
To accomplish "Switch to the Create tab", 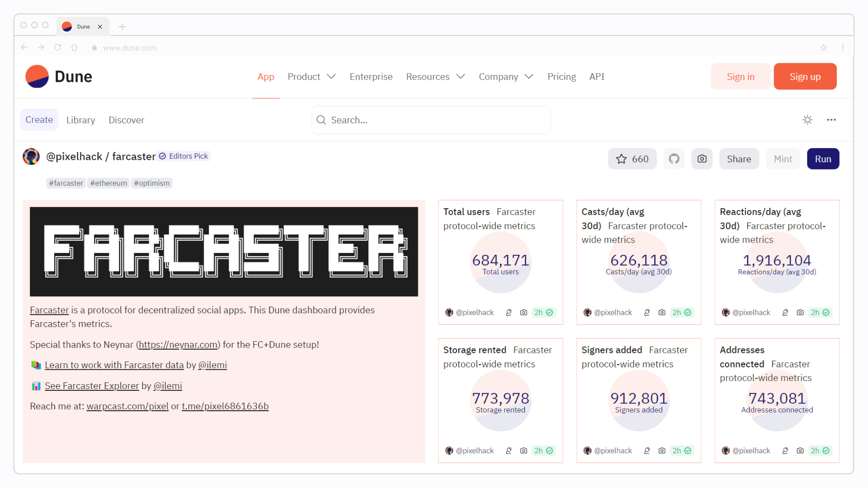I will click(39, 120).
